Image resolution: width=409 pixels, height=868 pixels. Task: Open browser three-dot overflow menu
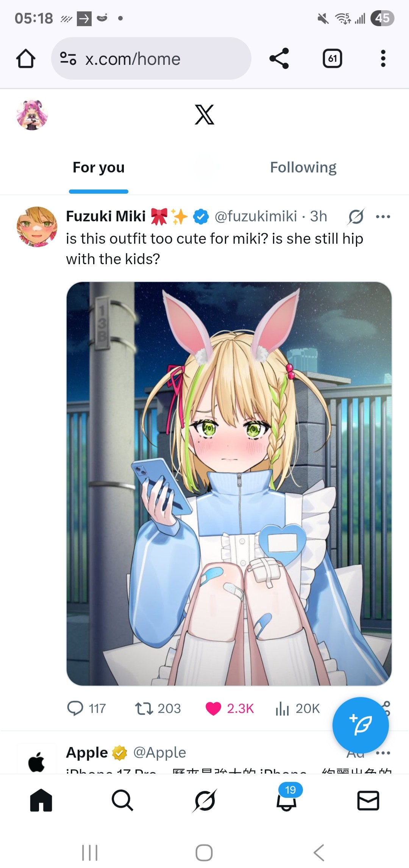click(x=383, y=58)
